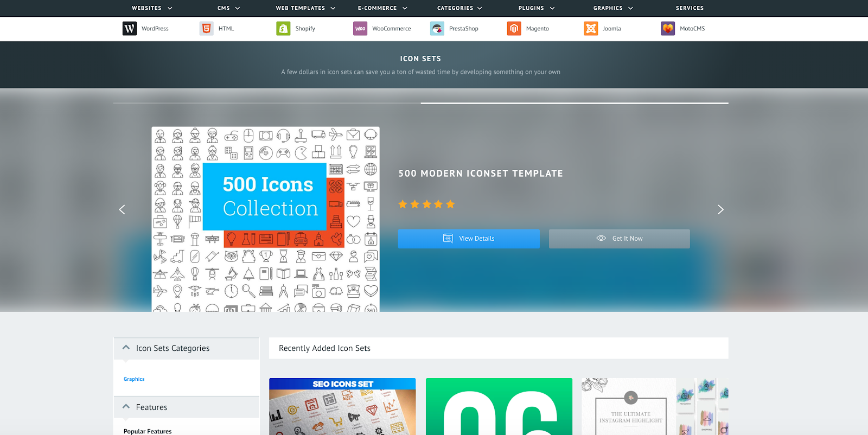
Task: Click the five-star rating
Action: click(426, 204)
